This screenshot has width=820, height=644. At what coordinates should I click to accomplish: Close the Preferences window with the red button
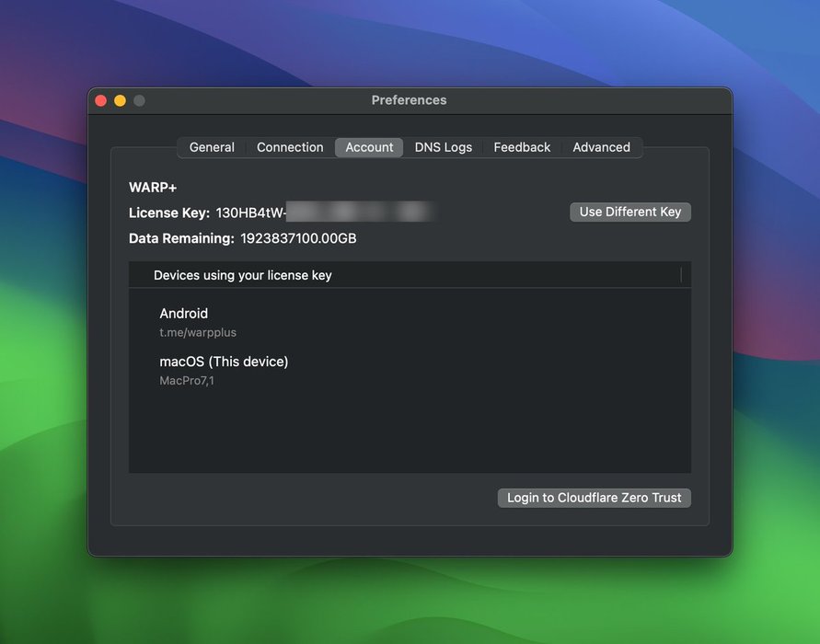[101, 100]
